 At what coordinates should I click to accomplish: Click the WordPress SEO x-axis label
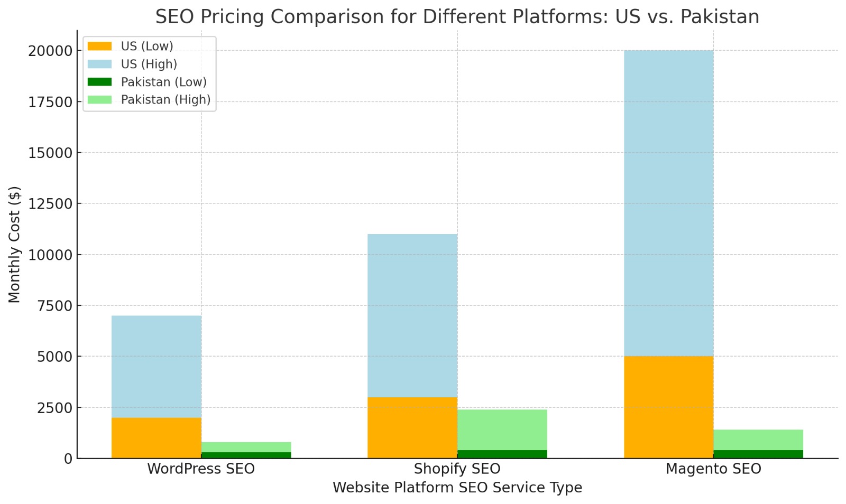(201, 469)
